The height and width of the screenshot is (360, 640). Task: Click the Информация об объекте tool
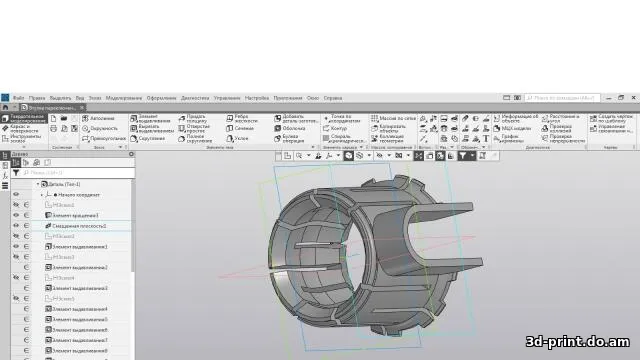(516, 118)
